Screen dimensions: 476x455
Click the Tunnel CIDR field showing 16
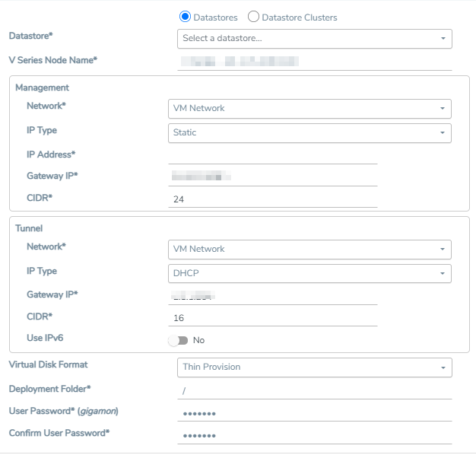click(x=273, y=318)
